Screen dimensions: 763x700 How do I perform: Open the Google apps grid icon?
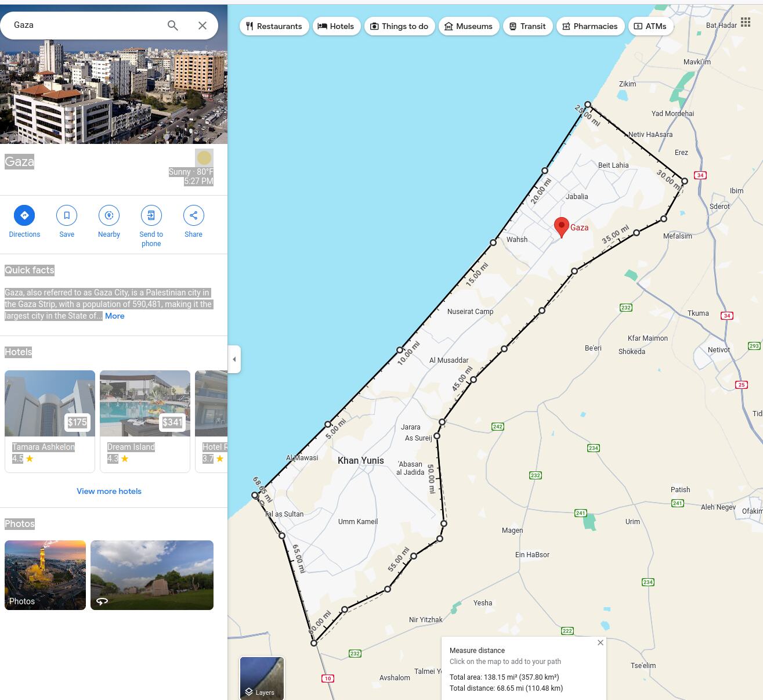click(x=746, y=22)
